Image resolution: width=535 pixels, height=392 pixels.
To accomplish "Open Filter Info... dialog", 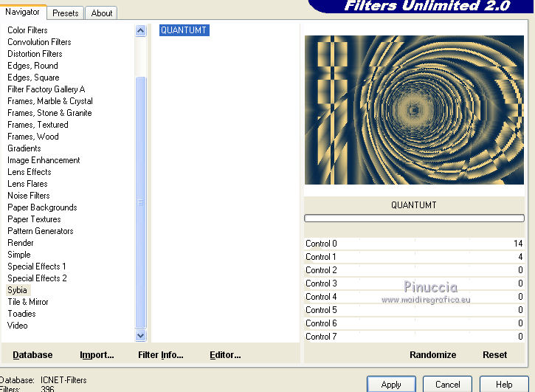I will [161, 355].
